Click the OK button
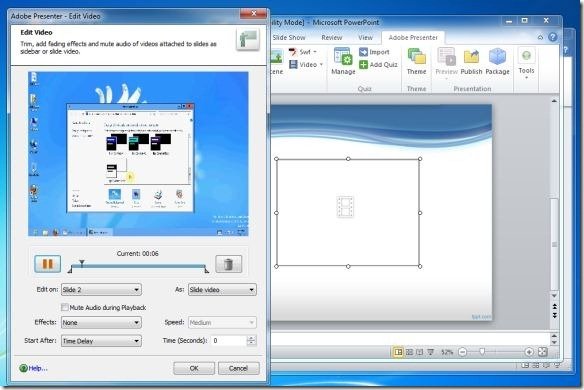Image resolution: width=584 pixels, height=390 pixels. click(x=194, y=368)
